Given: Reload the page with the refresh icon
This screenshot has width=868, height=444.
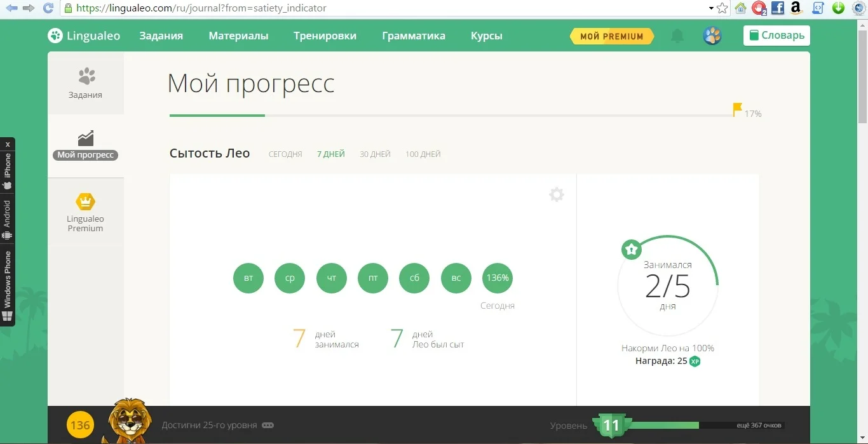Looking at the screenshot, I should point(48,8).
